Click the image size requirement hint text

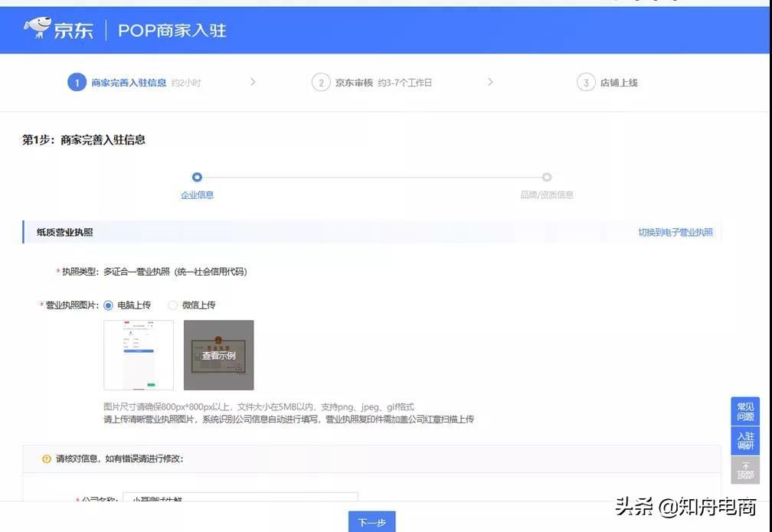point(259,407)
